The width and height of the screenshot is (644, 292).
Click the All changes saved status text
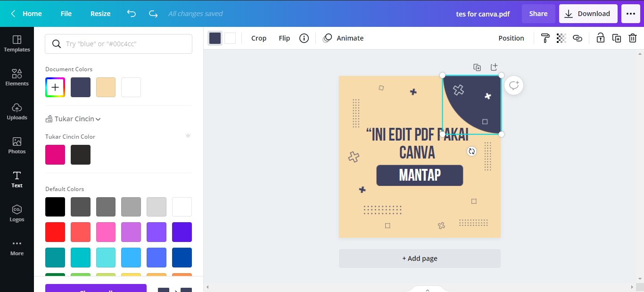pyautogui.click(x=195, y=14)
